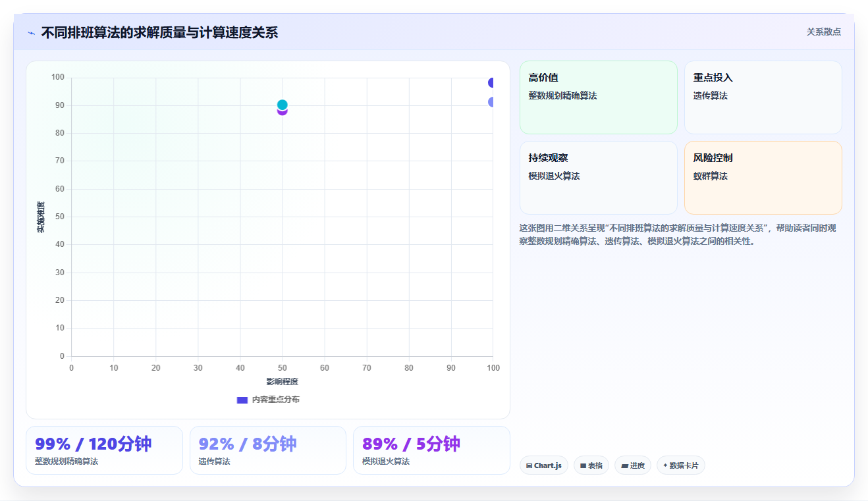This screenshot has height=501, width=868.
Task: Click the 遗传算法 label under 重点投入
Action: coord(710,95)
